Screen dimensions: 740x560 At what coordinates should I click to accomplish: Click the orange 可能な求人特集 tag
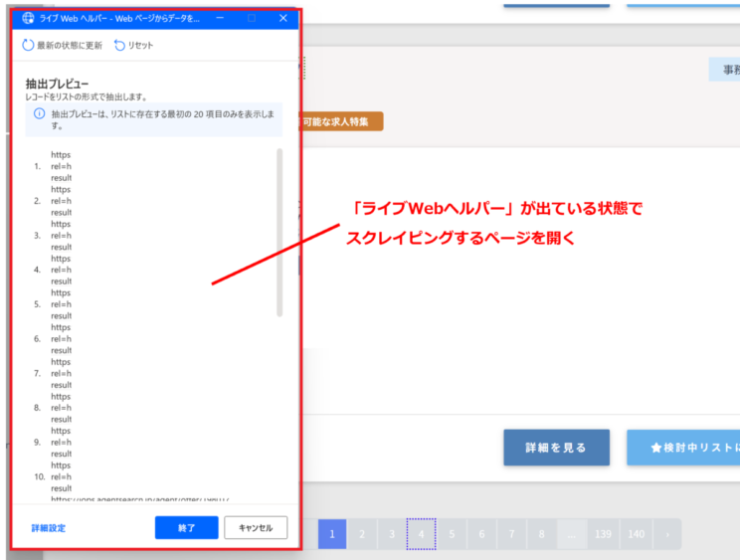(x=341, y=121)
